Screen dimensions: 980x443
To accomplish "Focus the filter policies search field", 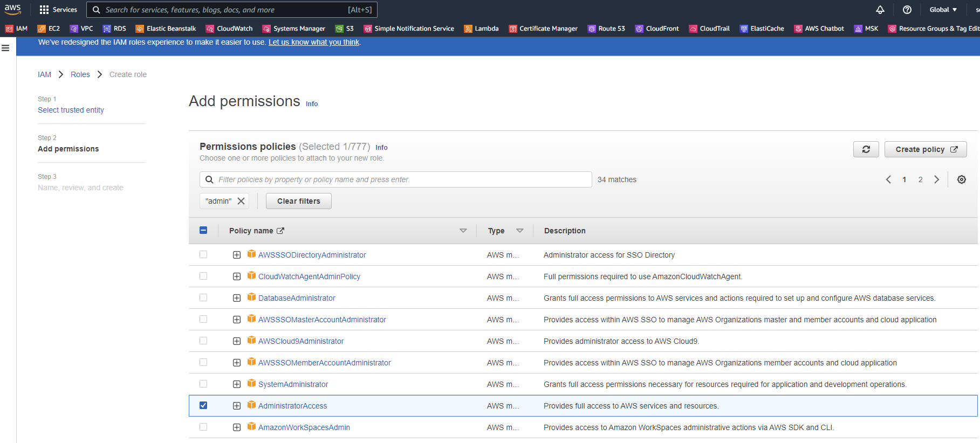I will (x=396, y=179).
